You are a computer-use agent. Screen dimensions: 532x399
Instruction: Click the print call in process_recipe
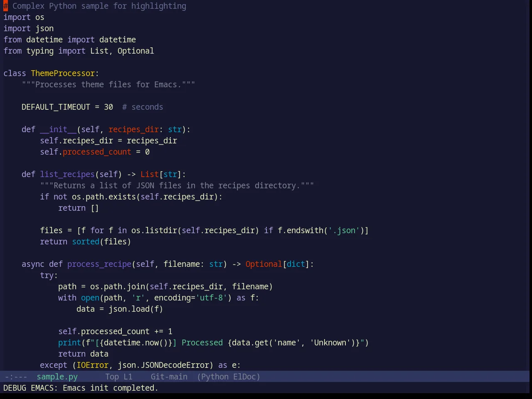[x=69, y=342]
